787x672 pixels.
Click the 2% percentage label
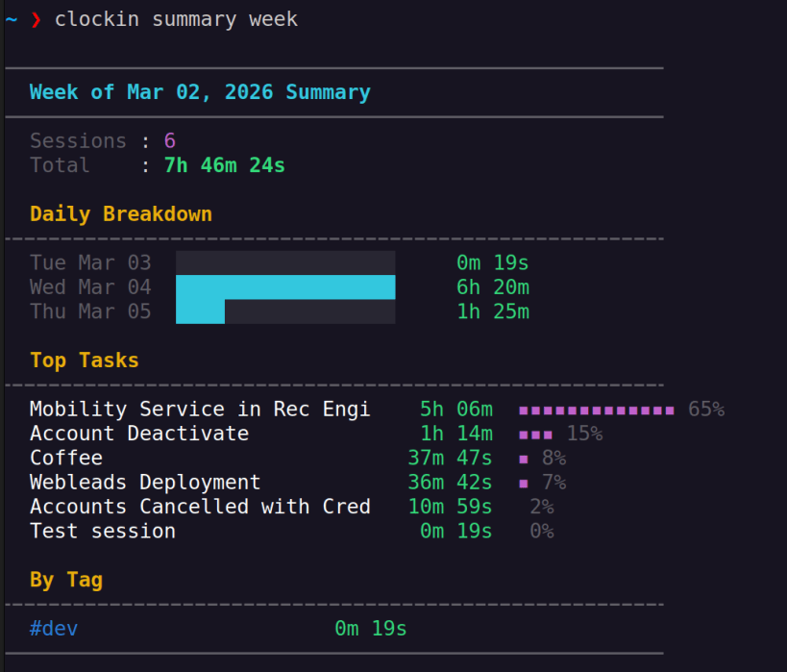(x=542, y=507)
